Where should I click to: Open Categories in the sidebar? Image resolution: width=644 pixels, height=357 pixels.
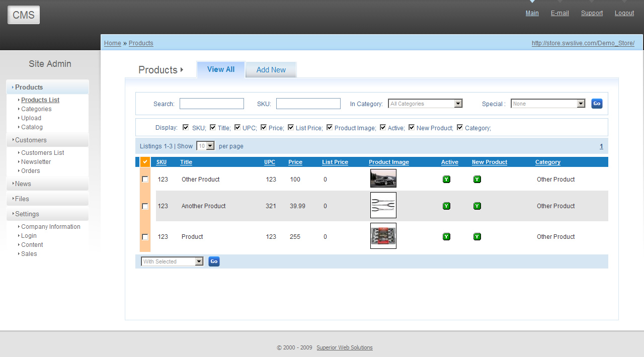[36, 109]
